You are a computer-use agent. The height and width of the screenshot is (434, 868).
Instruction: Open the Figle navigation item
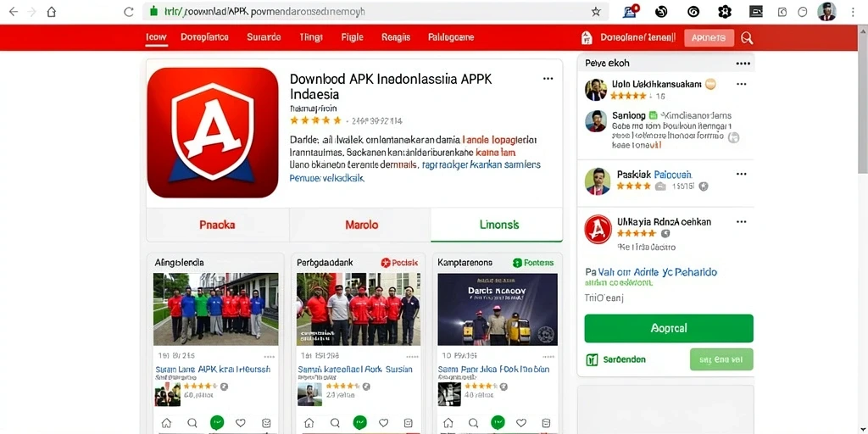(352, 37)
